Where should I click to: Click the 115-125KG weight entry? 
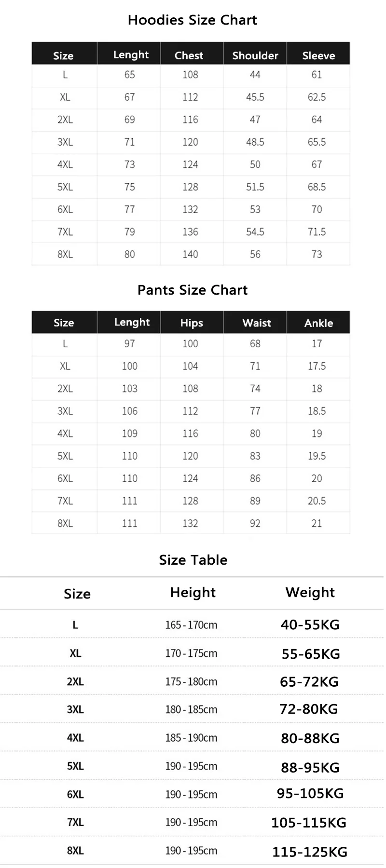(x=310, y=852)
